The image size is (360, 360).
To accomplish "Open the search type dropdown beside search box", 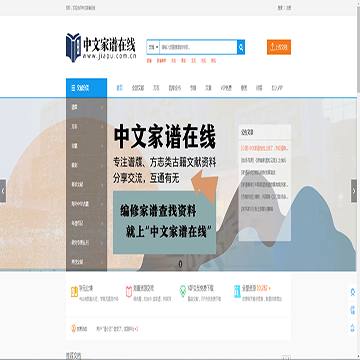I will pos(153,47).
